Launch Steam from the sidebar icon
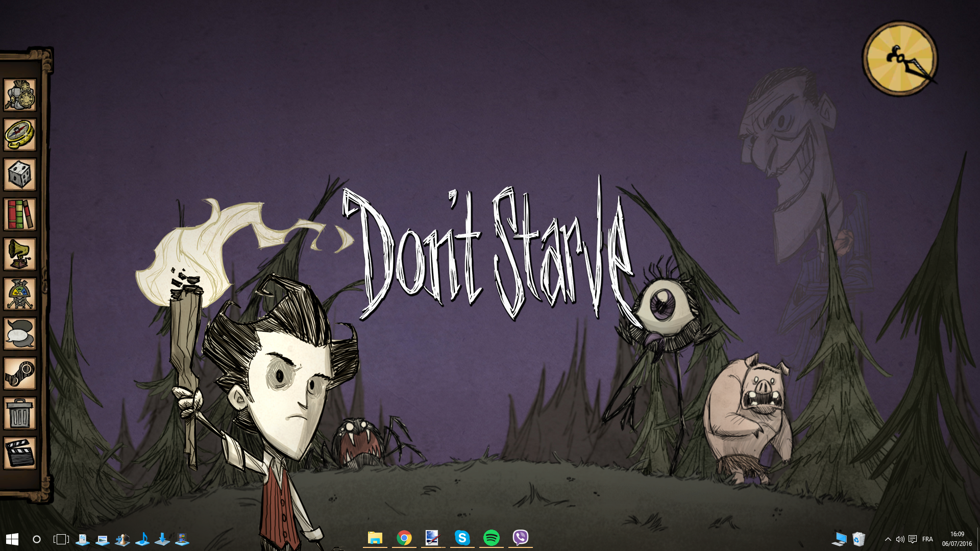Image resolution: width=980 pixels, height=551 pixels. 20,373
